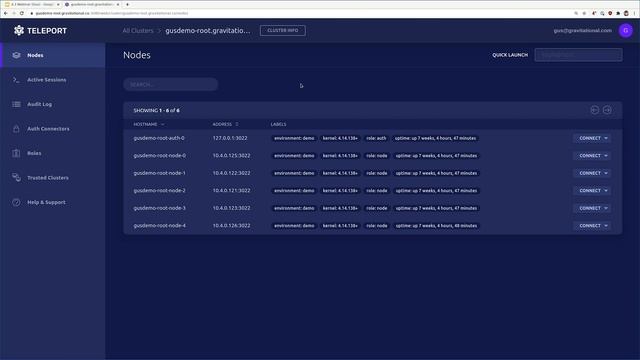640x360 pixels.
Task: Click address 10.4.0.125:3022
Action: click(231, 156)
